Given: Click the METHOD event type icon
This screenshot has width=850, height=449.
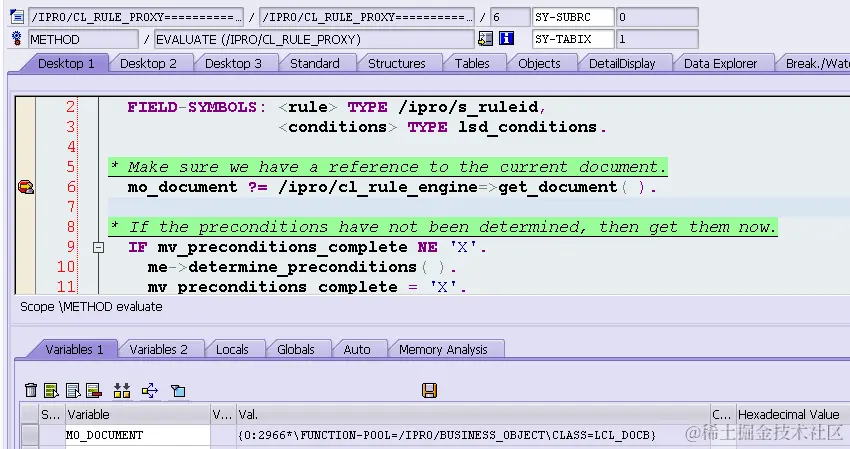Looking at the screenshot, I should click(17, 39).
